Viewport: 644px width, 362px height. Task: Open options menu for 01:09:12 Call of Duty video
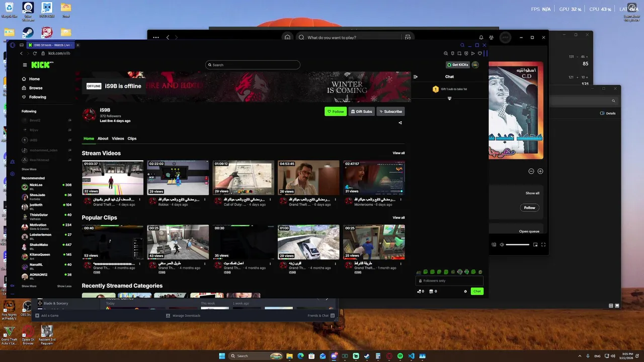[x=270, y=199]
